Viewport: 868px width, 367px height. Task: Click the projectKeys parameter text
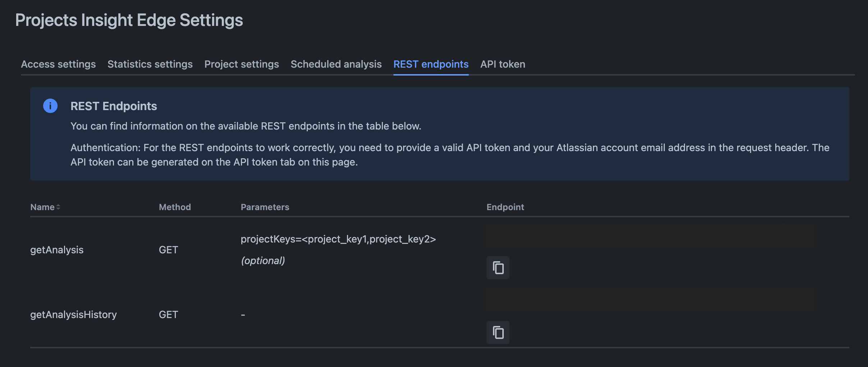[x=338, y=239]
